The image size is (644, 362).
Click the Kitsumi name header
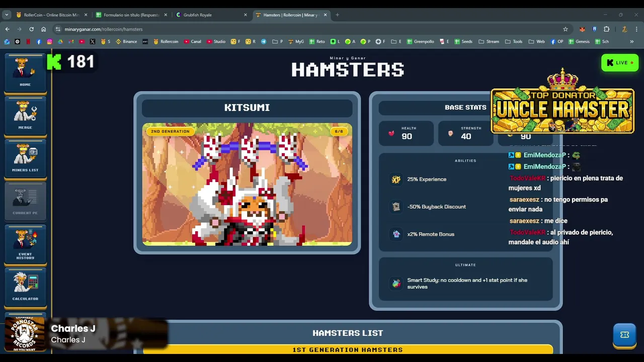pyautogui.click(x=247, y=108)
